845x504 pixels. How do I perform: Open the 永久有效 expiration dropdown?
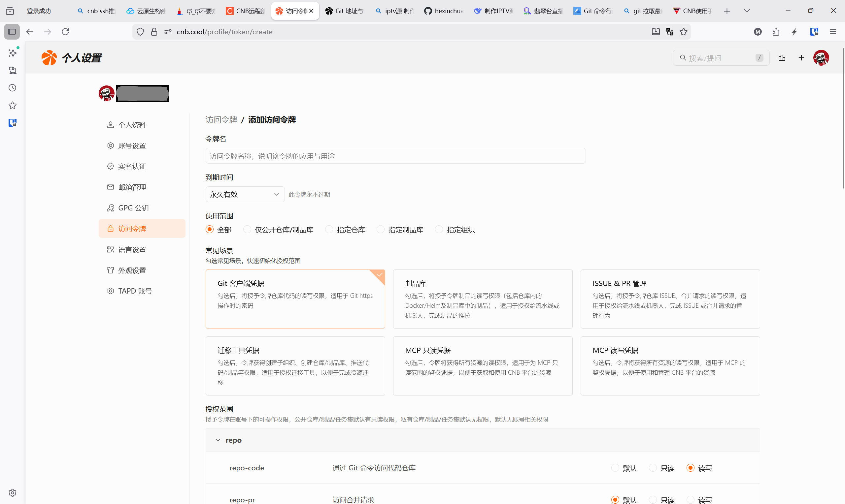pos(245,194)
